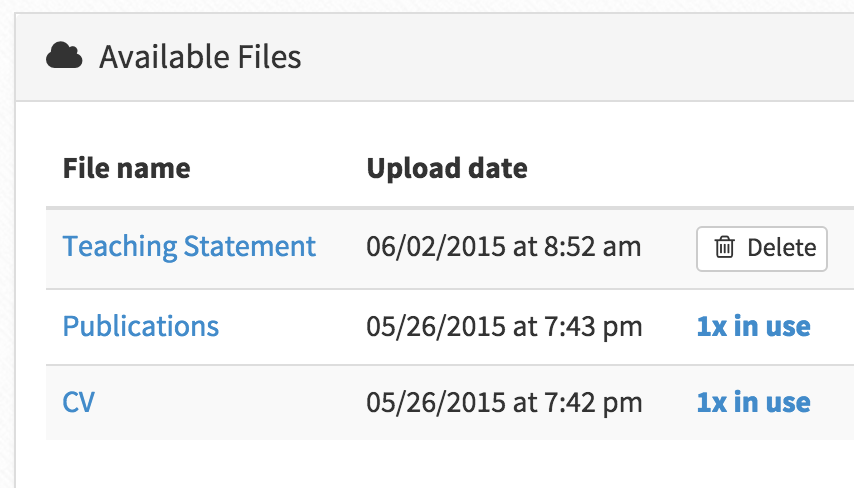Viewport: 854px width, 488px height.
Task: Open the Publications file link
Action: click(x=140, y=325)
